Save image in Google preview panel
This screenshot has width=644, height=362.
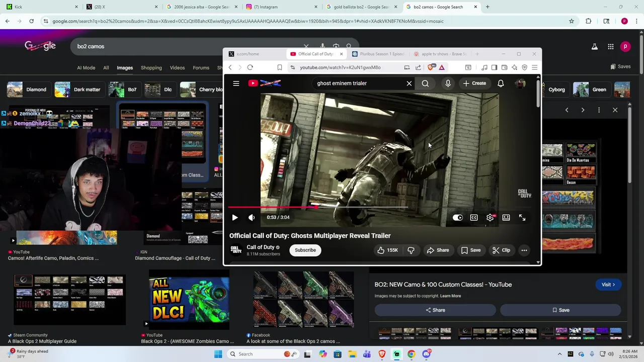560,310
